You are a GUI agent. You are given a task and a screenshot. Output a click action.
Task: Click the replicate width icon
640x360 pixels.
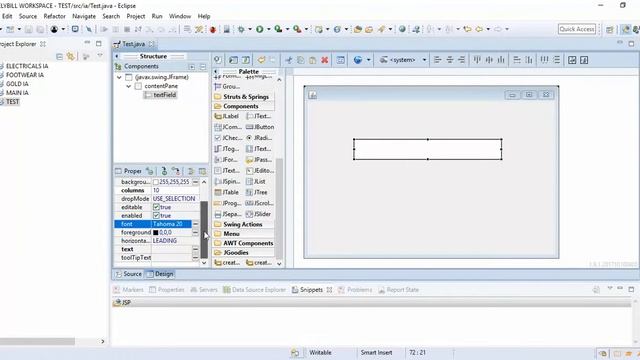coord(517,60)
